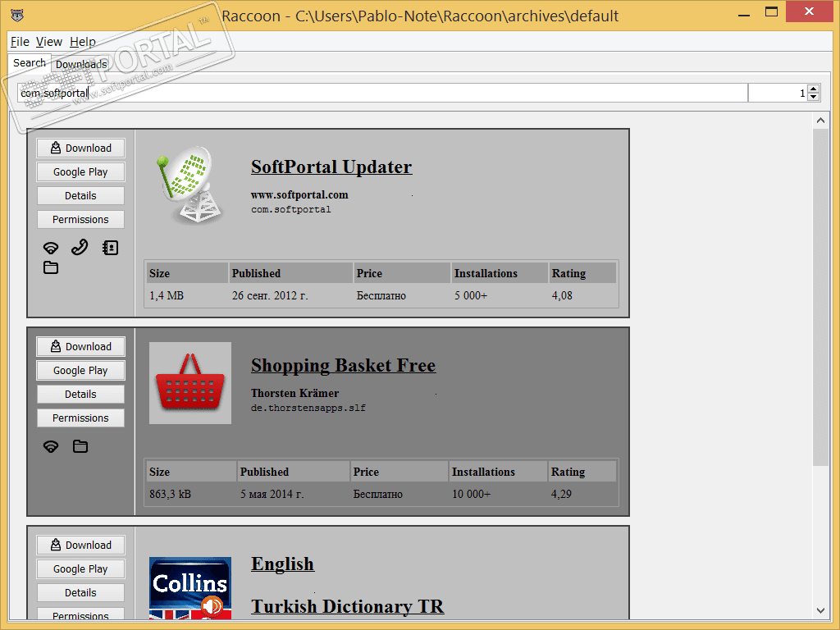840x630 pixels.
Task: Open English Turkish Dictionary in Google Play
Action: click(x=80, y=569)
